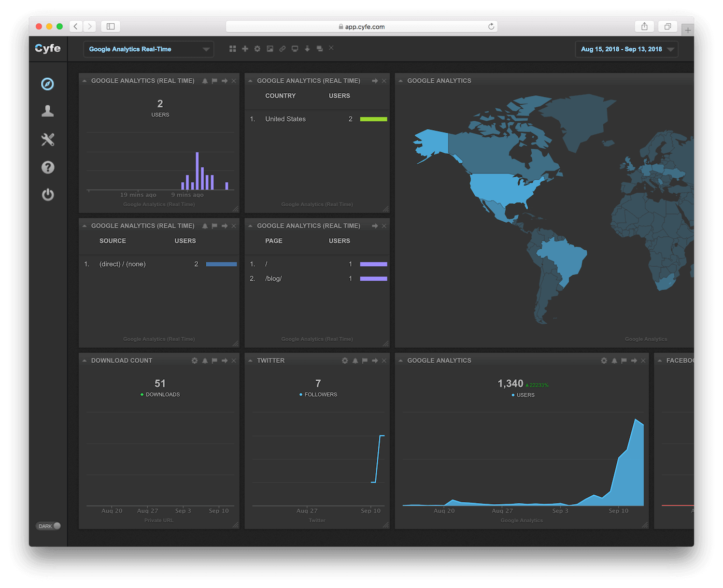Click bell icon on Download Count widget
Viewport: 723px width, 588px height.
[x=205, y=361]
